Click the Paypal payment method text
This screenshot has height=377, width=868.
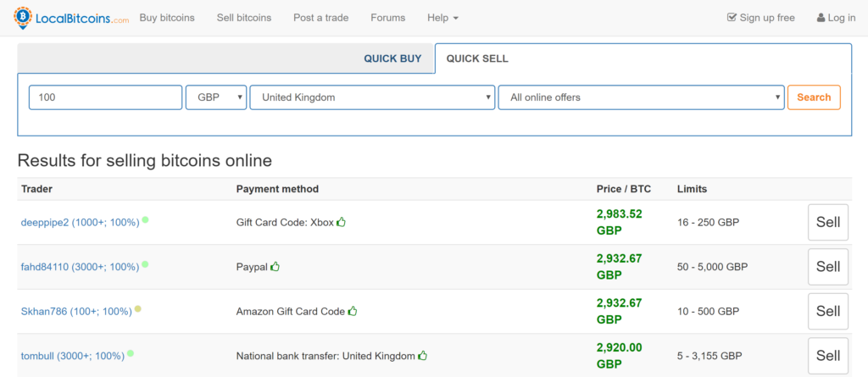[x=252, y=267]
